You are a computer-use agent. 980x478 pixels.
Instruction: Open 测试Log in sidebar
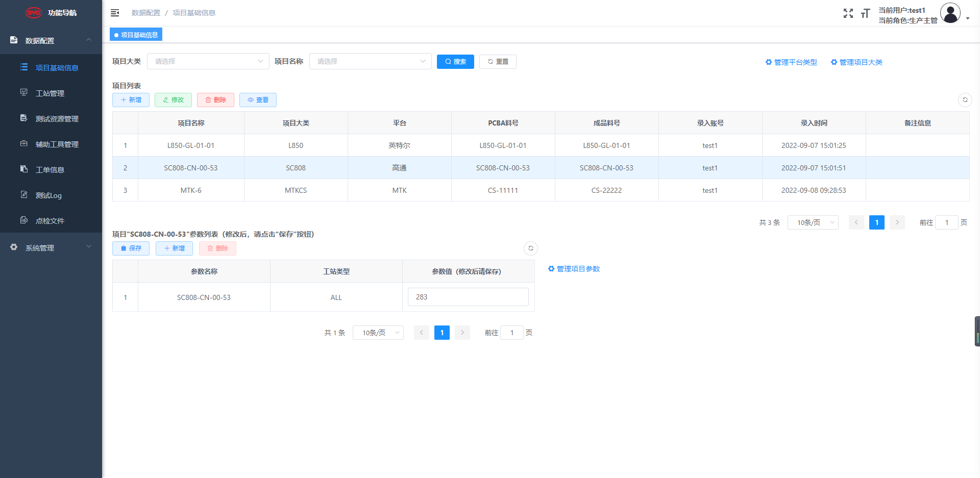[x=51, y=195]
